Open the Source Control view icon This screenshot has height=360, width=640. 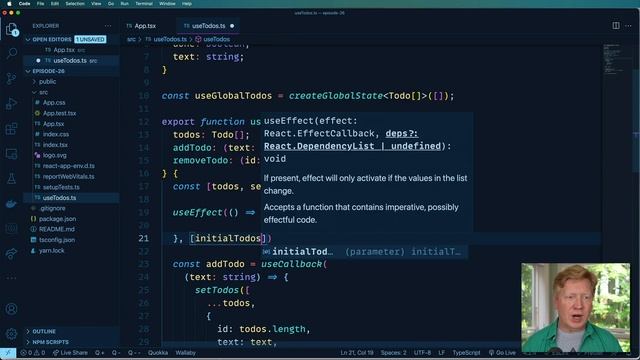pyautogui.click(x=11, y=78)
